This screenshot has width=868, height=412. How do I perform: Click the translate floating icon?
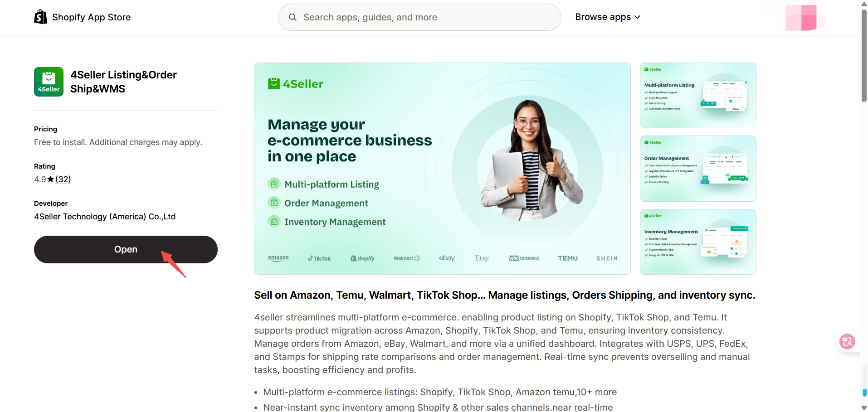click(x=847, y=341)
